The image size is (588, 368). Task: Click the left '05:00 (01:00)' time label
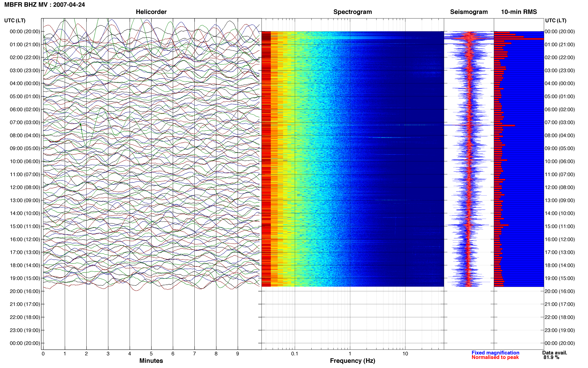pyautogui.click(x=25, y=96)
